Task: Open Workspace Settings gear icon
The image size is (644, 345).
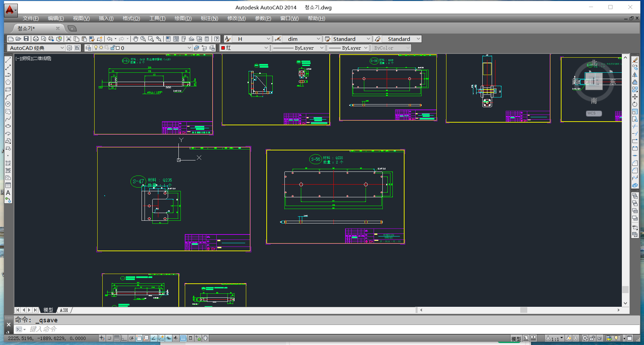Action: tap(69, 48)
